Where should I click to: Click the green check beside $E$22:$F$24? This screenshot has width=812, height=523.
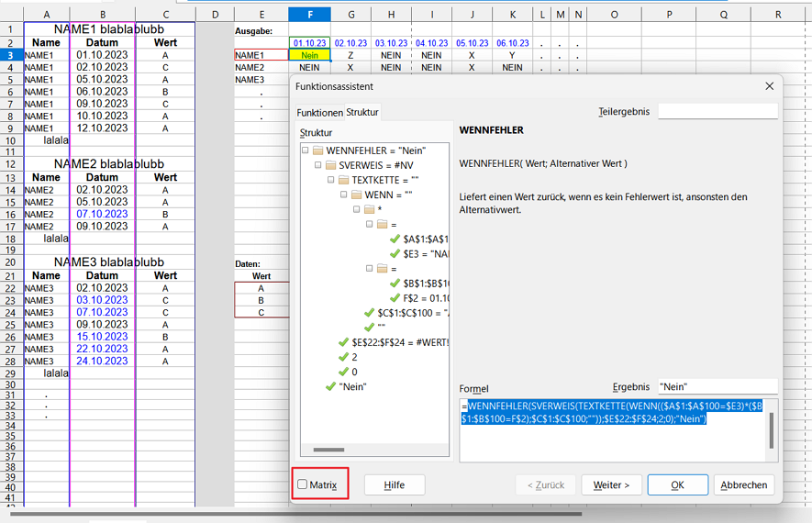[x=343, y=342]
